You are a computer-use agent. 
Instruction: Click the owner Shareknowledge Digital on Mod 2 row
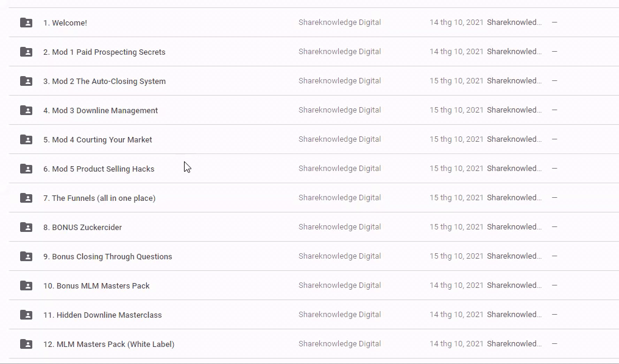click(339, 81)
